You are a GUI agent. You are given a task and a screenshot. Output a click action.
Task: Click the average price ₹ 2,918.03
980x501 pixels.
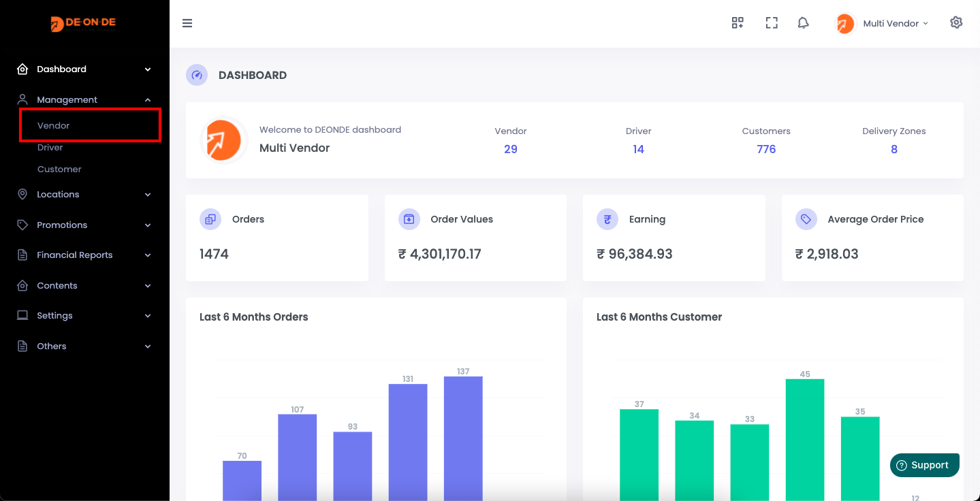(827, 254)
